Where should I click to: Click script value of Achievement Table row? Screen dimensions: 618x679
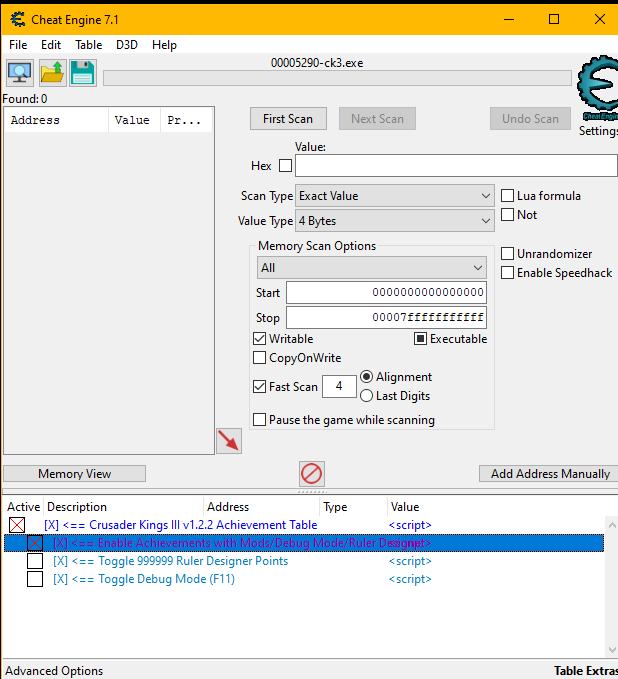pos(410,525)
